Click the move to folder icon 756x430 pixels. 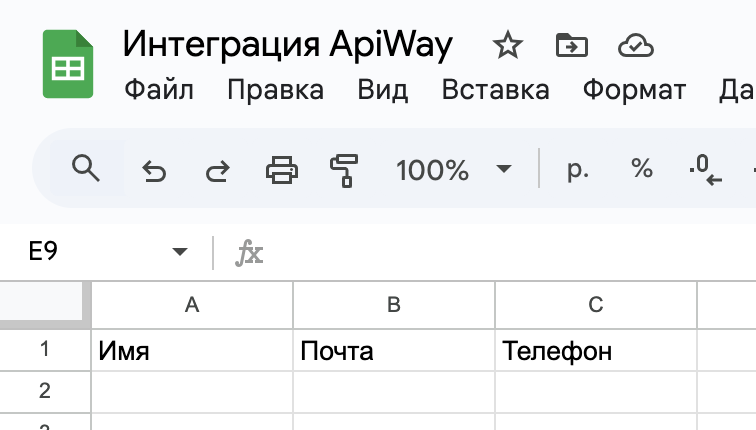pos(571,45)
